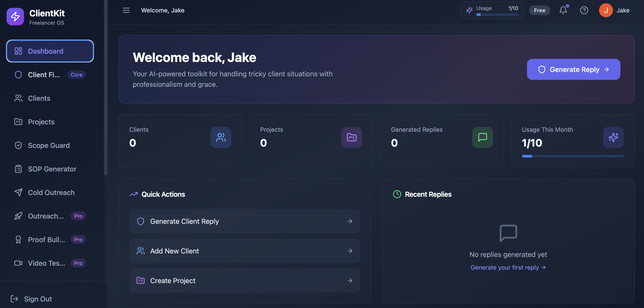Click the ClientKit lightning bolt logo
The height and width of the screenshot is (308, 644).
pyautogui.click(x=15, y=17)
